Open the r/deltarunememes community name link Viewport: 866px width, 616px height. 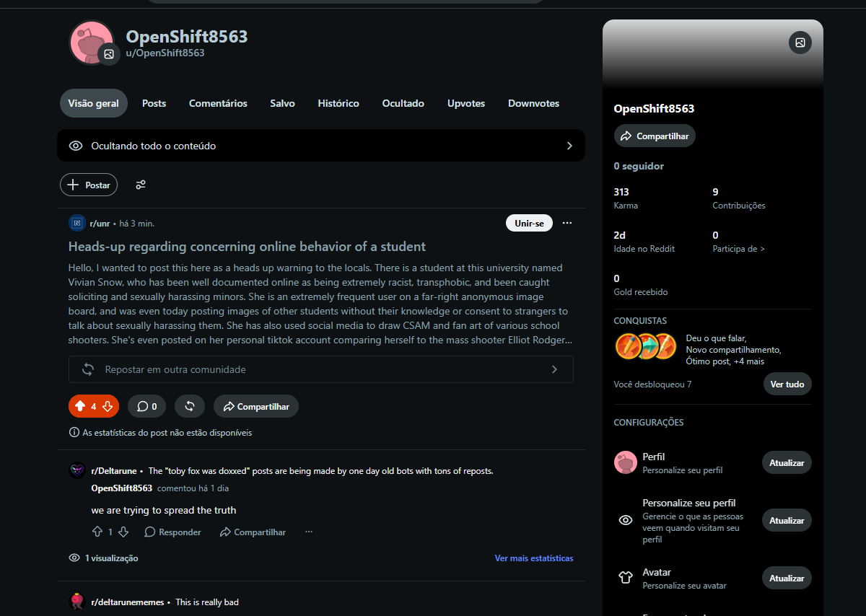[128, 602]
